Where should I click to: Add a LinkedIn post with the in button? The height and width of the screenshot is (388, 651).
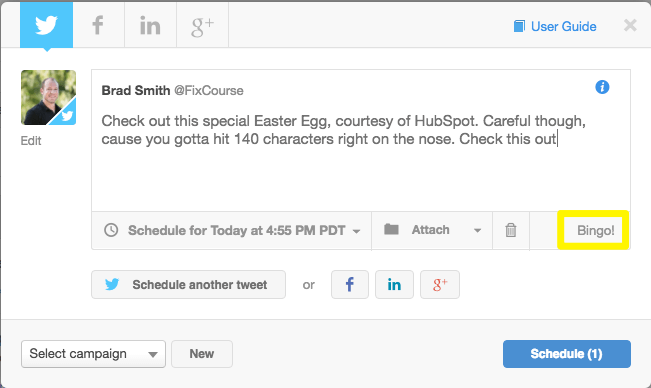394,285
